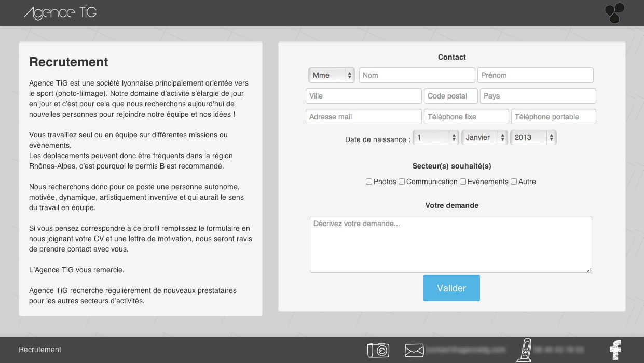The height and width of the screenshot is (363, 644).
Task: Click the Recrutement footer link
Action: pos(40,350)
